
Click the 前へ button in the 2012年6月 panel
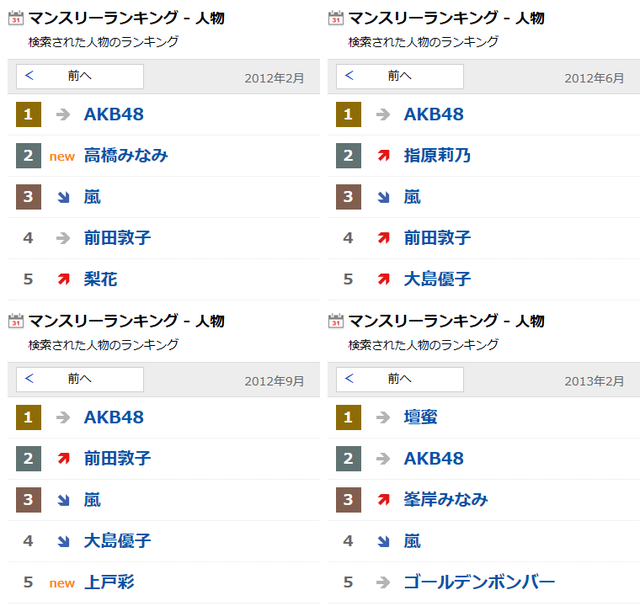coord(400,76)
